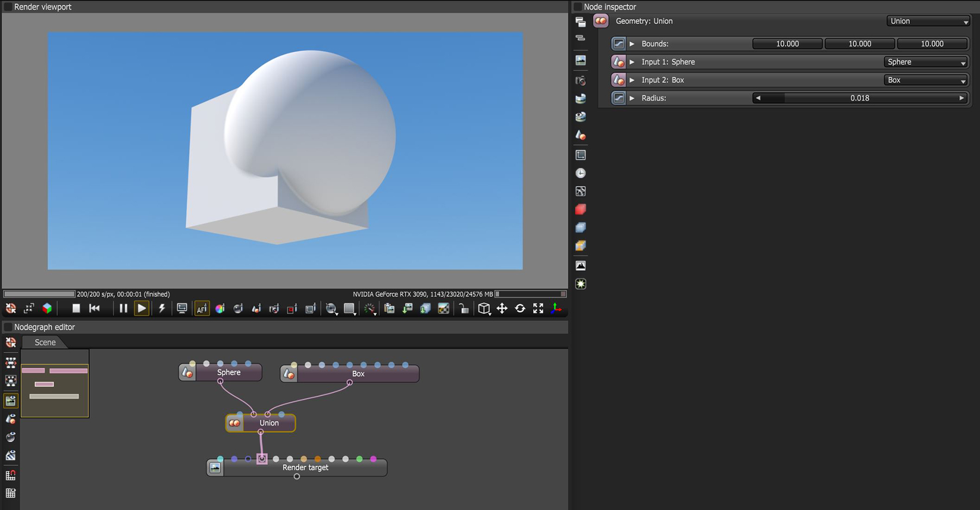Click the expand all nodes inspector icon
The image size is (980, 510).
click(x=580, y=22)
